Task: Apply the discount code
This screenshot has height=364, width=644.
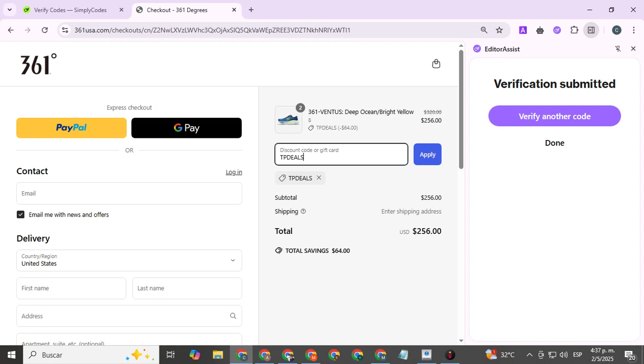Action: [427, 154]
